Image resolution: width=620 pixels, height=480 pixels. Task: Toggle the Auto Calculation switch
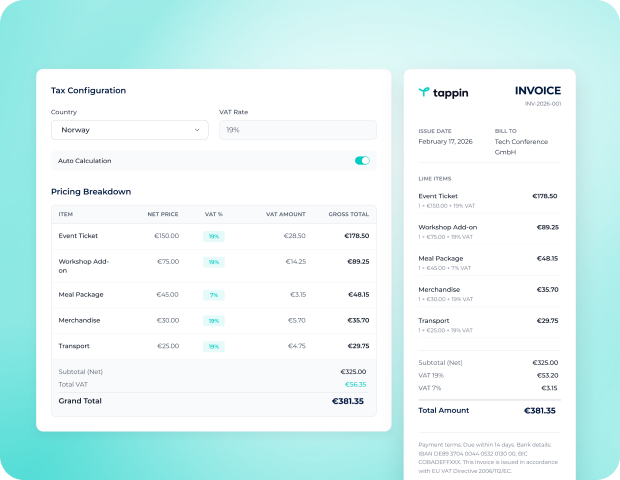click(x=362, y=160)
